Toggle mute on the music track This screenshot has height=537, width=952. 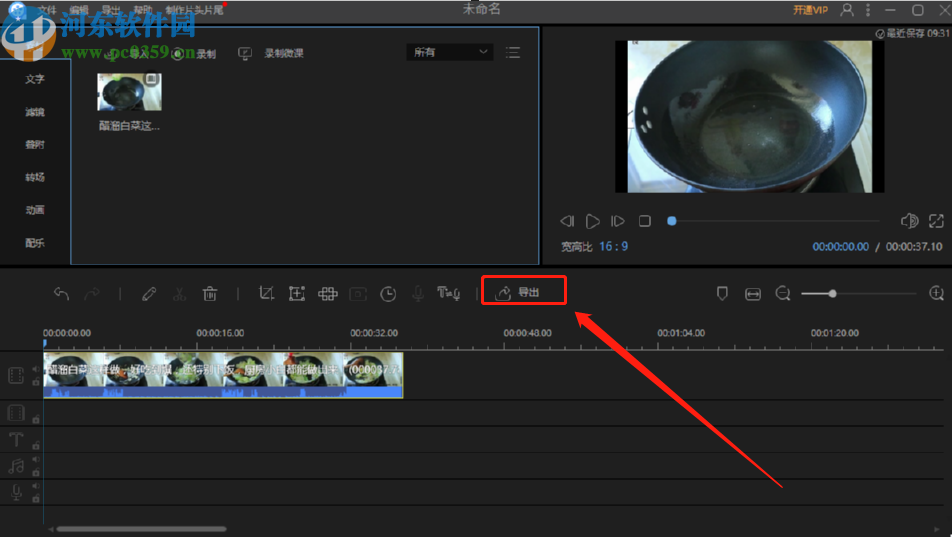pyautogui.click(x=36, y=460)
